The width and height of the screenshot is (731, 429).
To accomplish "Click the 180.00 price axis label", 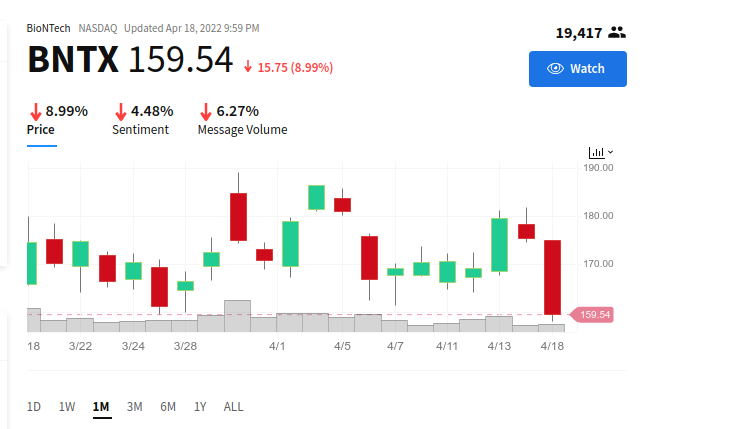I will (598, 216).
